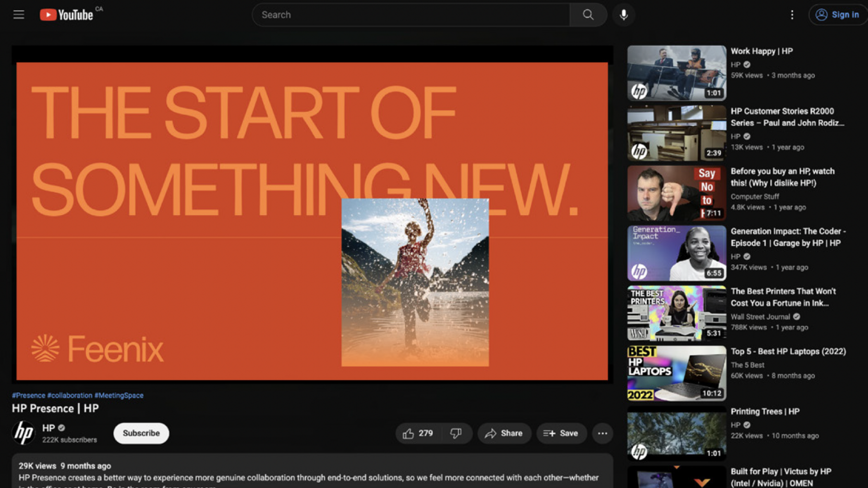Click 'Before you buy an HP' title
The image size is (868, 488).
point(783,177)
